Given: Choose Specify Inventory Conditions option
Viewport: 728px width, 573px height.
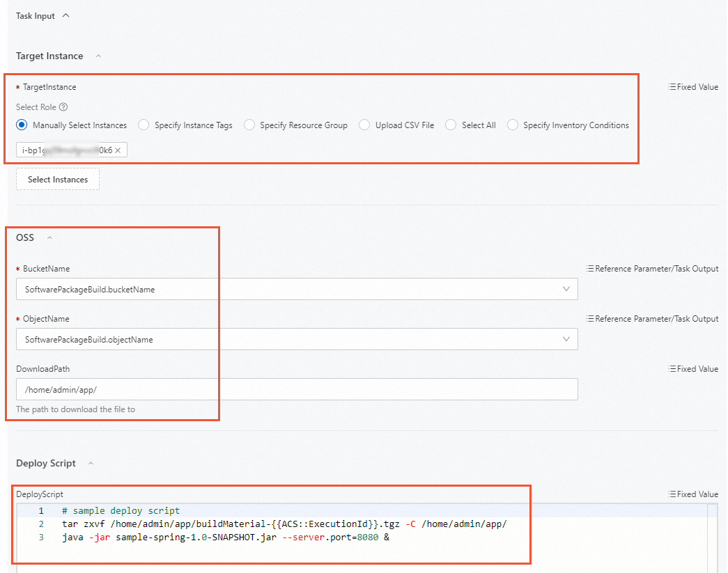Looking at the screenshot, I should click(513, 125).
